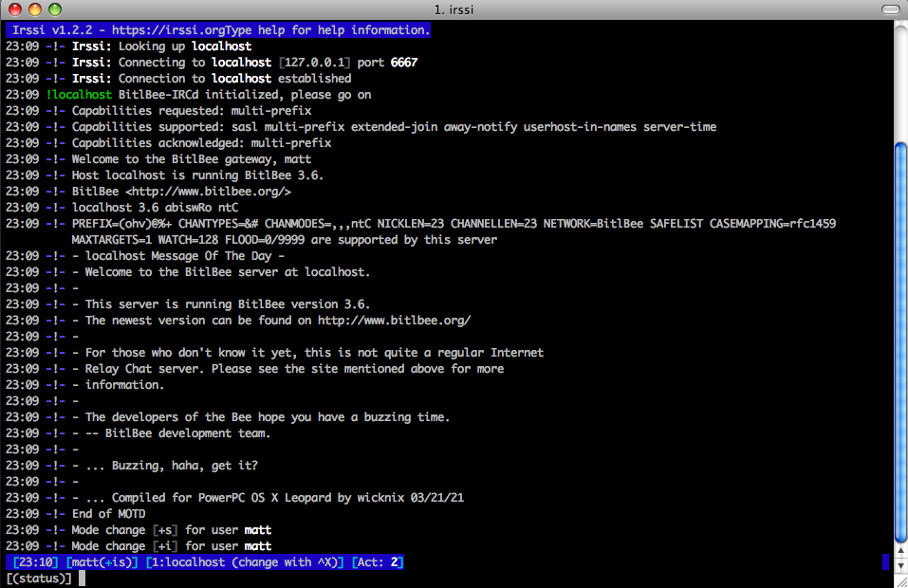This screenshot has height=588, width=908.
Task: Click the scrollbar down arrow
Action: [x=900, y=565]
